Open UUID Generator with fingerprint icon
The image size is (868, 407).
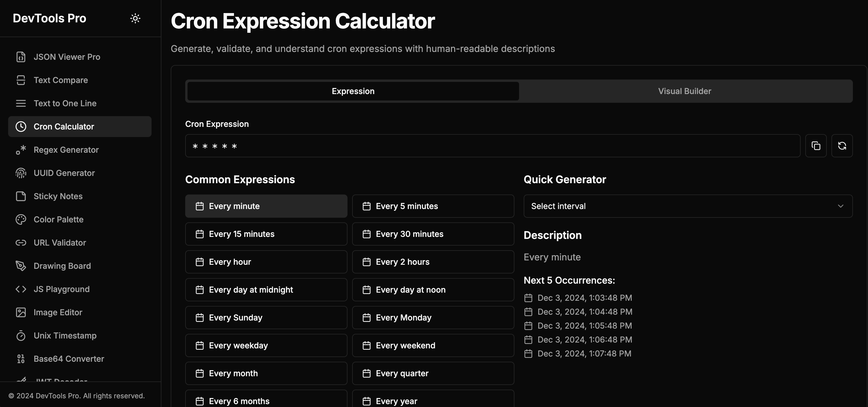[64, 173]
